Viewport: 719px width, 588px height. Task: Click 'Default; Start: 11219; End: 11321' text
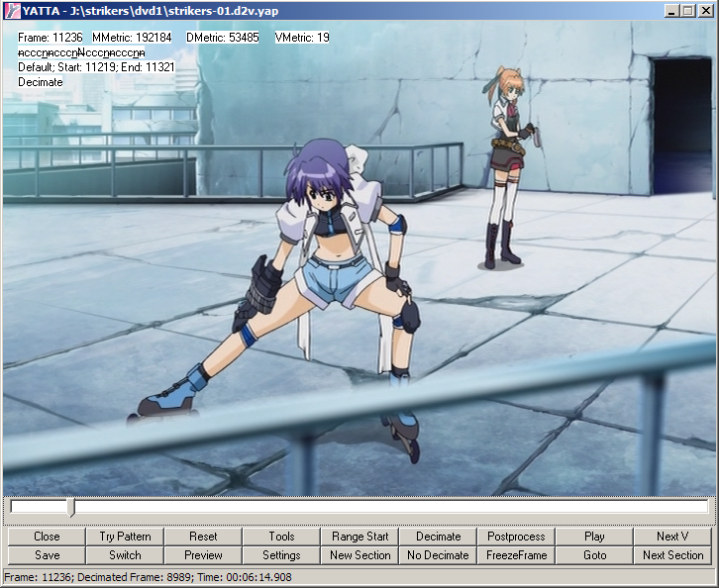pyautogui.click(x=96, y=67)
